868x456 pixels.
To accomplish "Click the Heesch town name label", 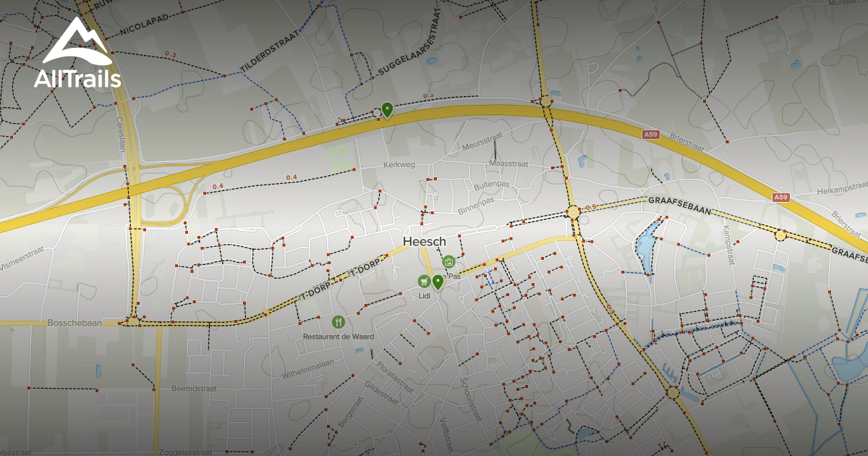I will pos(424,242).
